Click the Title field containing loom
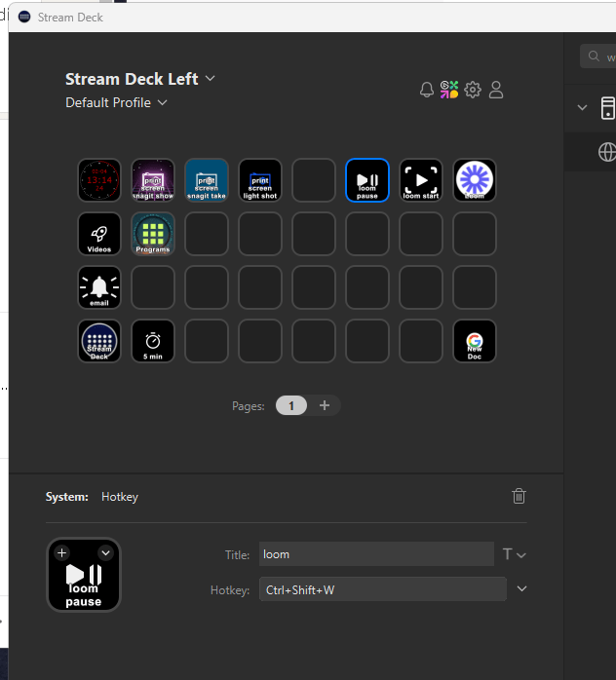Screen dimensions: 616x680 click(x=376, y=554)
